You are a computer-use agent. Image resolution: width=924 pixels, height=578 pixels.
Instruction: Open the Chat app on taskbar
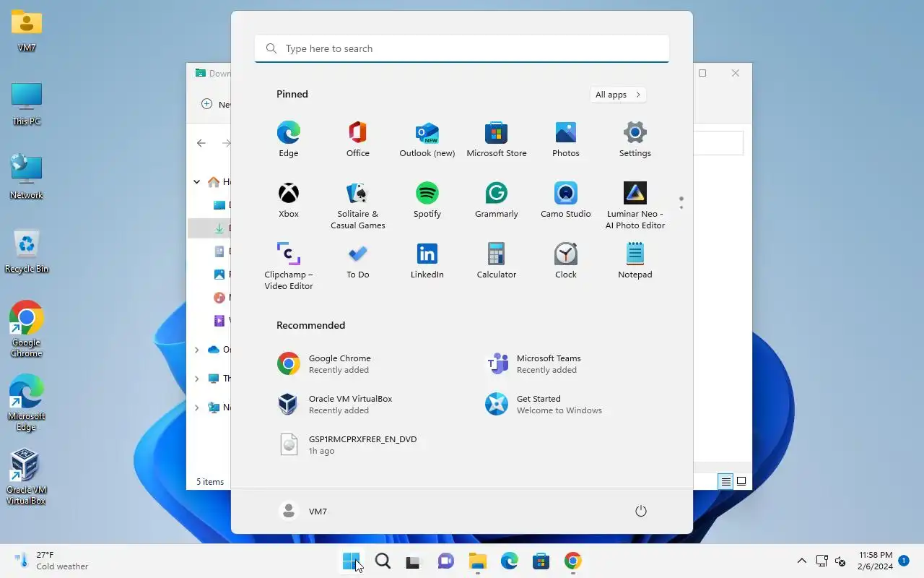click(x=445, y=561)
